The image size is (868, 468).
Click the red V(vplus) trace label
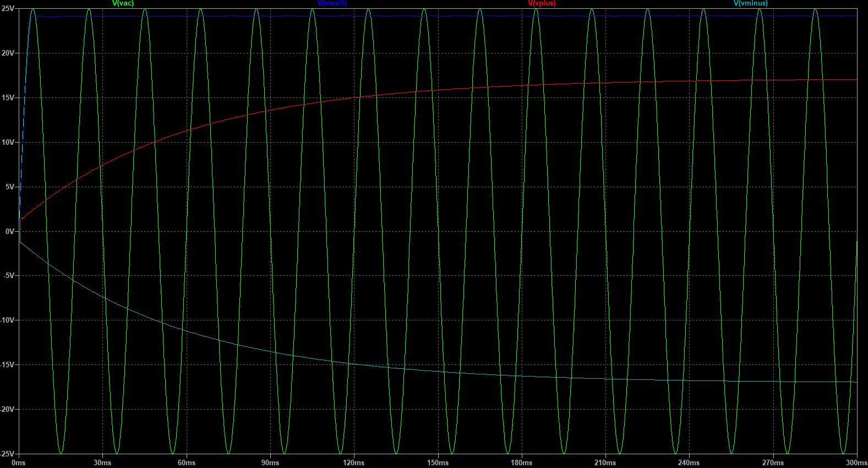(x=542, y=3)
